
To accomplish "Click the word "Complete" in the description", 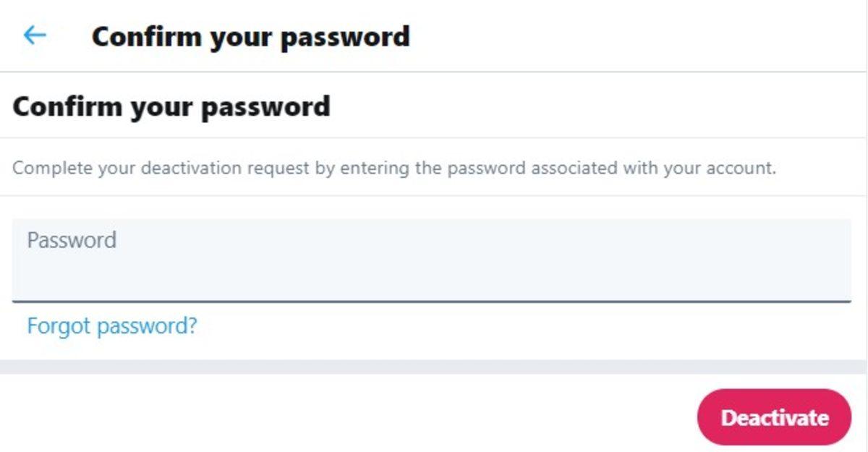I will [x=52, y=169].
